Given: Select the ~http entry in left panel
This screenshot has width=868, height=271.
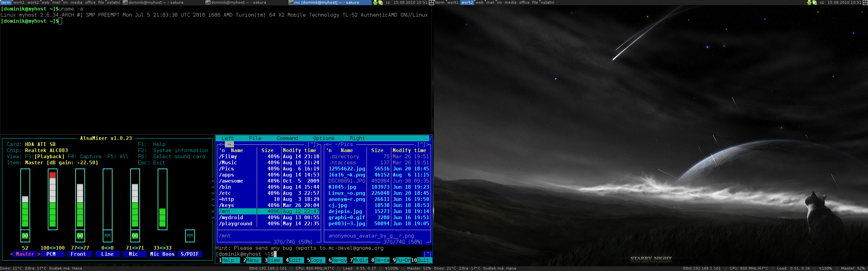Looking at the screenshot, I should (x=269, y=199).
